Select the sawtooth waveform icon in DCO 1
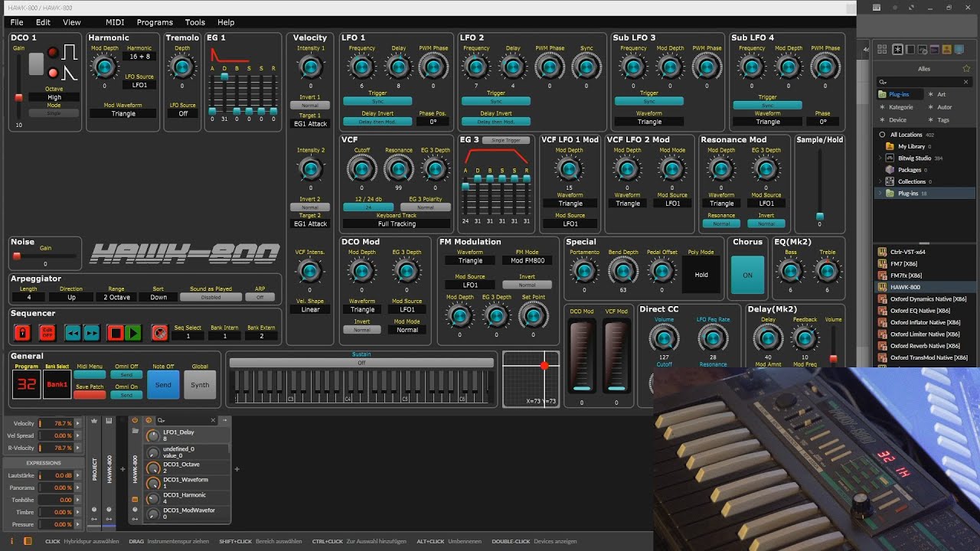The height and width of the screenshot is (551, 980). 70,73
